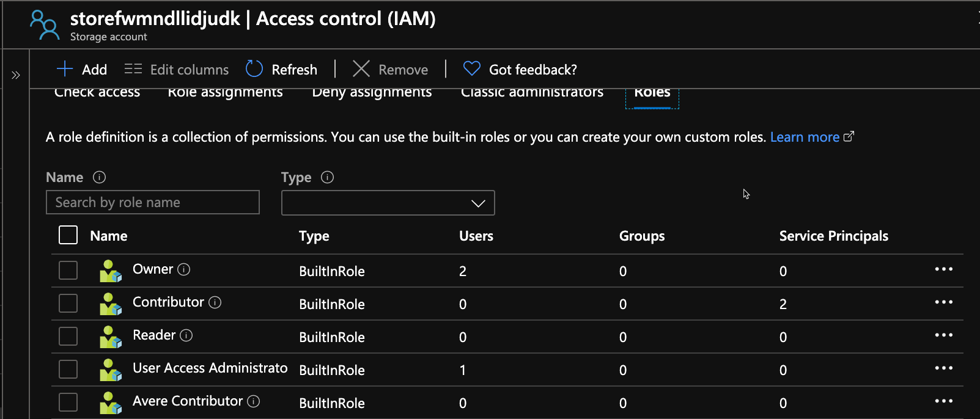Image resolution: width=980 pixels, height=419 pixels.
Task: Open the Learn more link
Action: point(805,137)
